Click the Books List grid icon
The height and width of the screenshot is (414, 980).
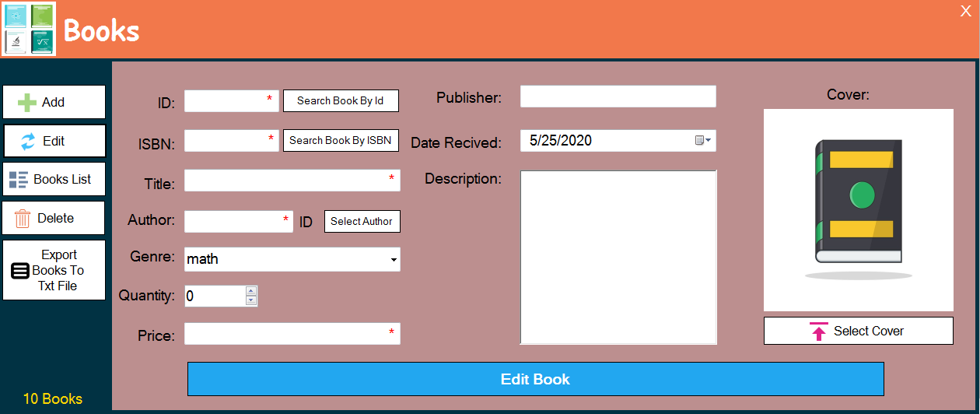[x=19, y=179]
